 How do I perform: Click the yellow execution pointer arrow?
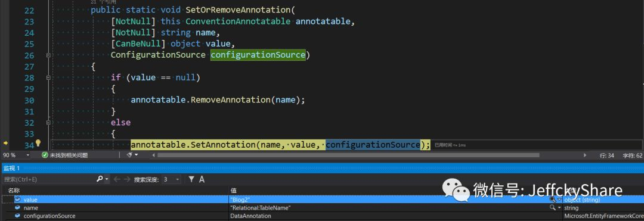click(x=6, y=144)
